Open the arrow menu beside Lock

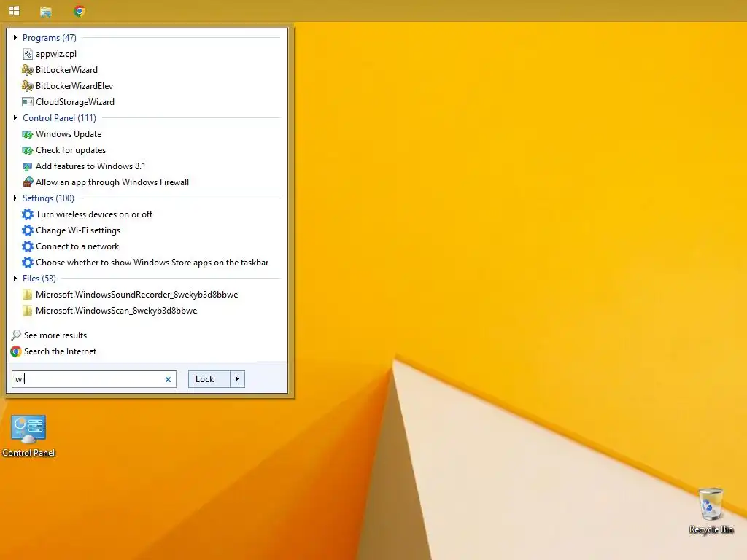237,379
